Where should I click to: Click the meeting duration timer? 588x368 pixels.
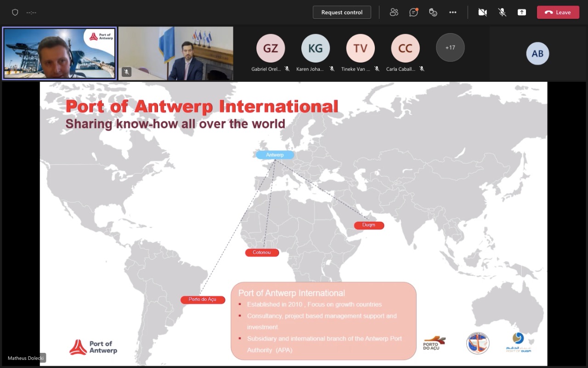(x=31, y=13)
